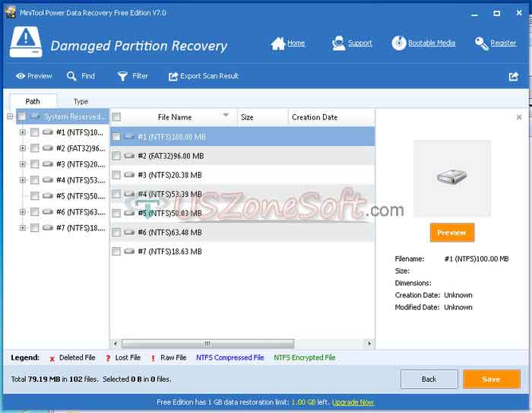Image resolution: width=532 pixels, height=413 pixels.
Task: Click the Lost File question mark legend icon
Action: click(108, 358)
